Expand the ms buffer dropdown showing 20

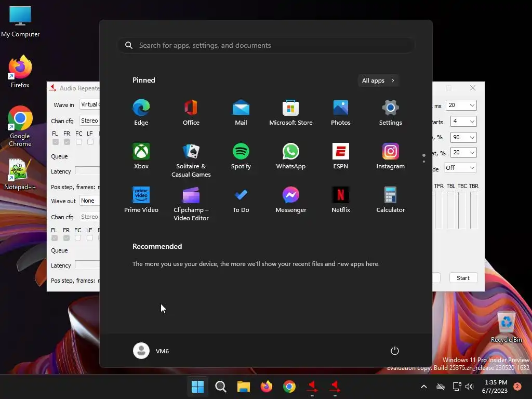[x=461, y=105]
